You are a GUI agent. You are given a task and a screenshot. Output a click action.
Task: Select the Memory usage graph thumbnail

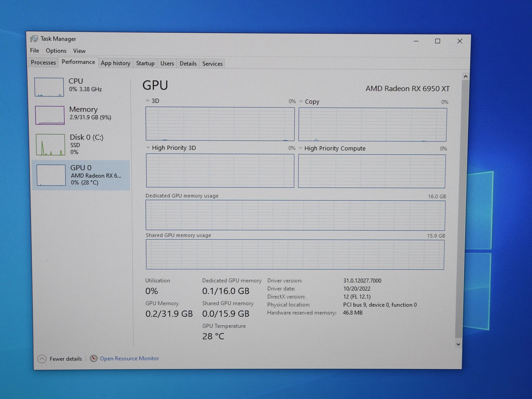[50, 115]
